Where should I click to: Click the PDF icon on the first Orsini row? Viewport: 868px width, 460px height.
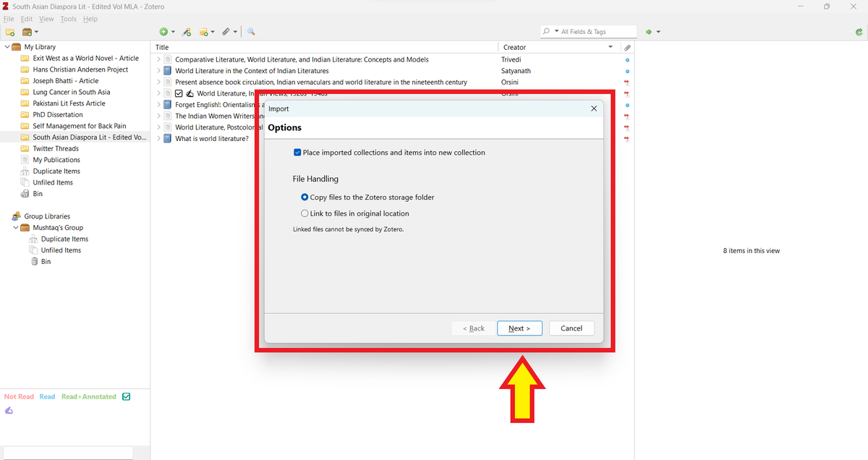(x=627, y=82)
